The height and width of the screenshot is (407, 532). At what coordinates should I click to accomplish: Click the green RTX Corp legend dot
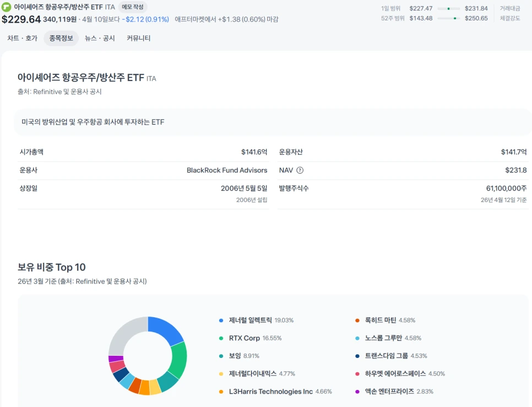(221, 338)
